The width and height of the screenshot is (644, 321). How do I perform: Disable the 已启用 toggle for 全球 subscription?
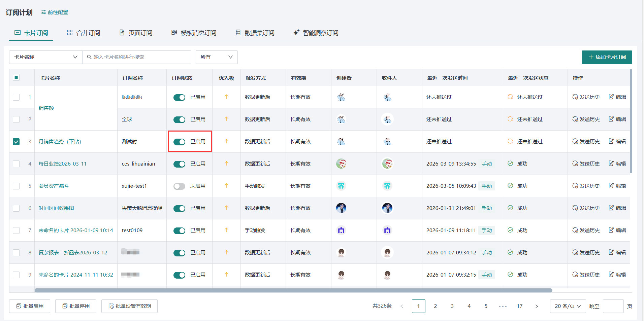(x=180, y=119)
